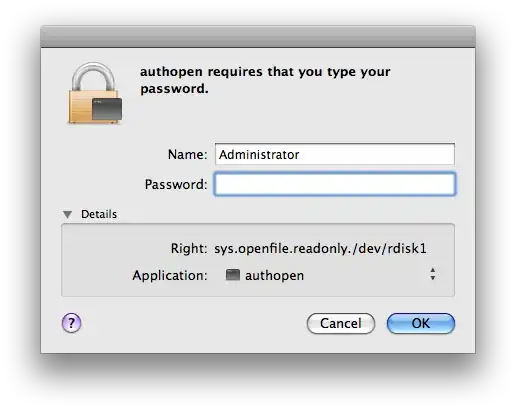The image size is (516, 409).
Task: Open help with the purple question mark
Action: point(71,323)
